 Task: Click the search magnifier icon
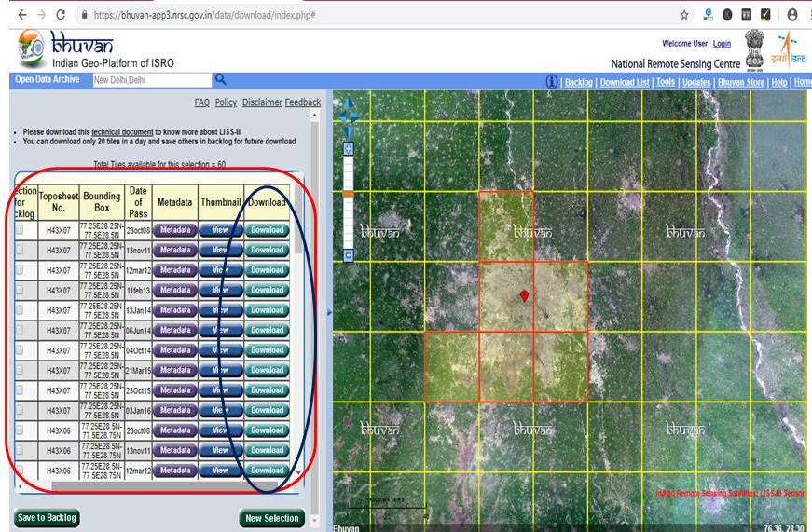pyautogui.click(x=220, y=79)
